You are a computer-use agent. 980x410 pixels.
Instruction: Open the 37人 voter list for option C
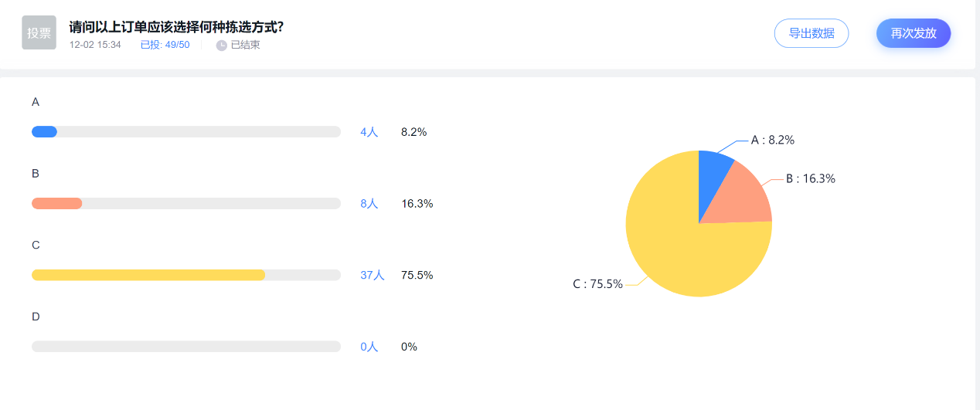coord(372,275)
